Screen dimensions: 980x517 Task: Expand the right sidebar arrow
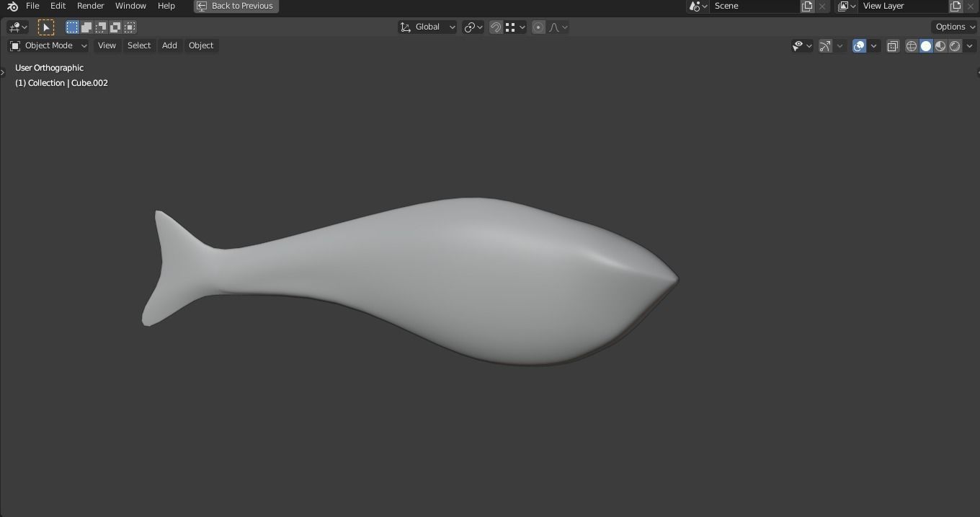pos(977,72)
